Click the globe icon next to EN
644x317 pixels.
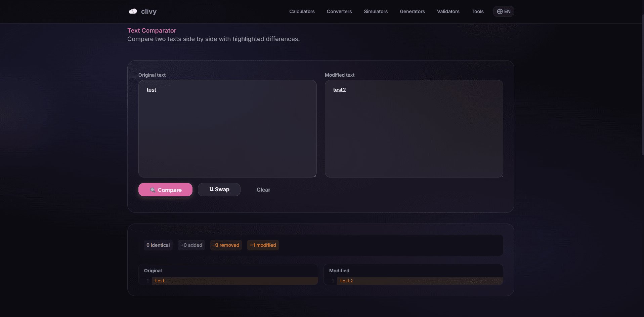[x=499, y=11]
